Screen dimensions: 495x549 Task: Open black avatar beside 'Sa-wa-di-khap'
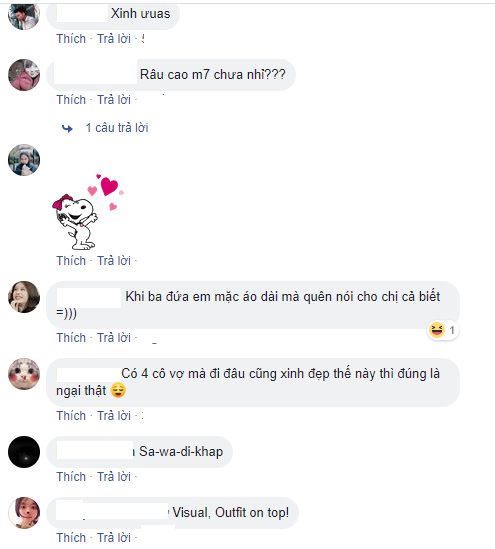click(24, 452)
